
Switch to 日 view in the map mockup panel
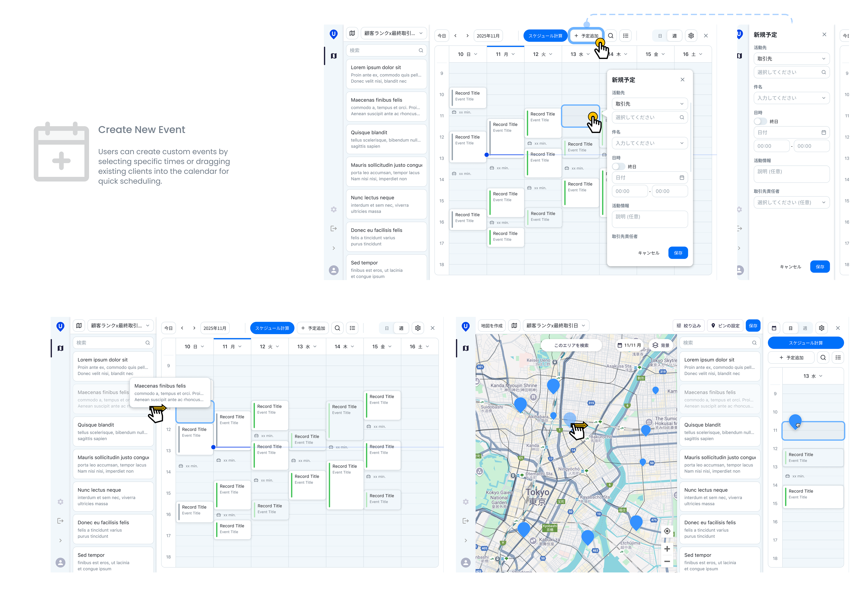pyautogui.click(x=790, y=328)
